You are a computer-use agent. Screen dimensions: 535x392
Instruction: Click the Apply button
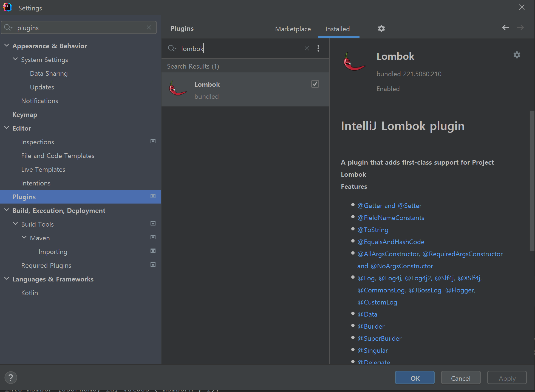(507, 378)
